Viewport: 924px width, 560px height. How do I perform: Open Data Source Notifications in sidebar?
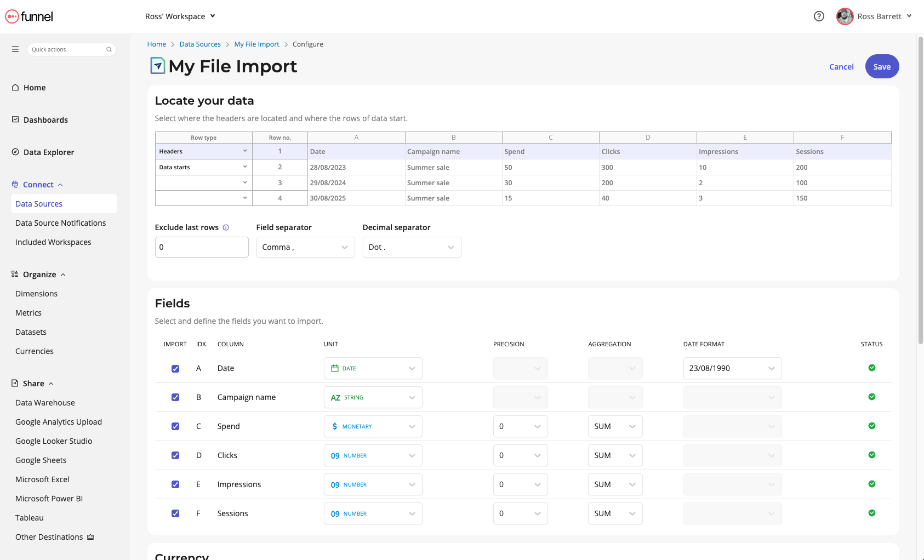[60, 223]
